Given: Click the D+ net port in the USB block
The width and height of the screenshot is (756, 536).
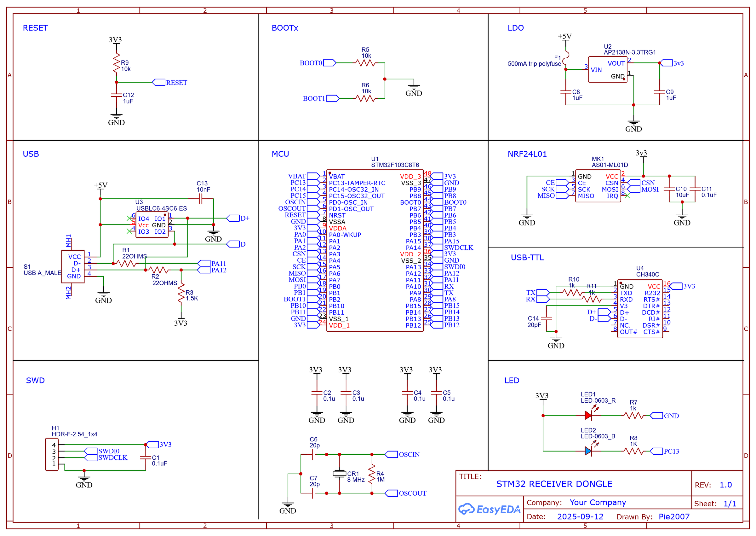Looking at the screenshot, I should click(x=233, y=218).
